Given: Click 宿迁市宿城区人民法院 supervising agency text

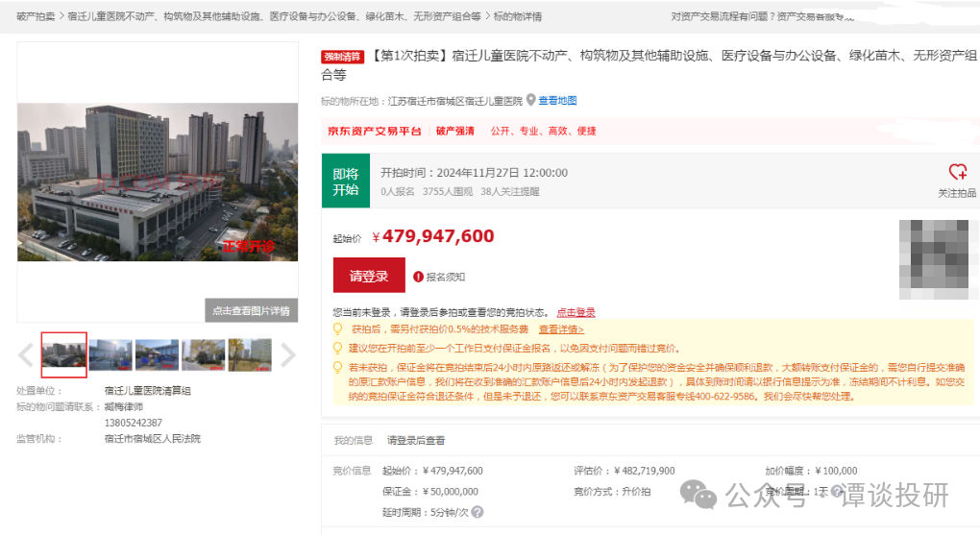Looking at the screenshot, I should click(153, 439).
